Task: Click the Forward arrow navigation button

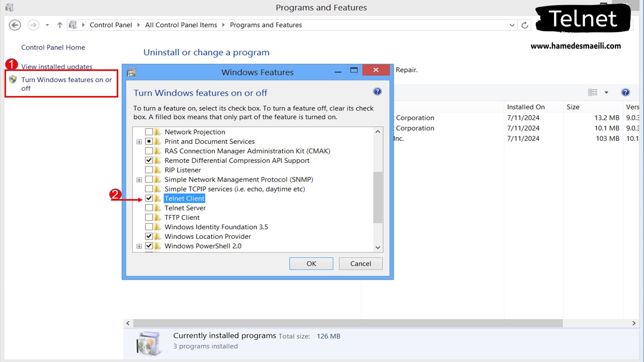Action: tap(33, 25)
